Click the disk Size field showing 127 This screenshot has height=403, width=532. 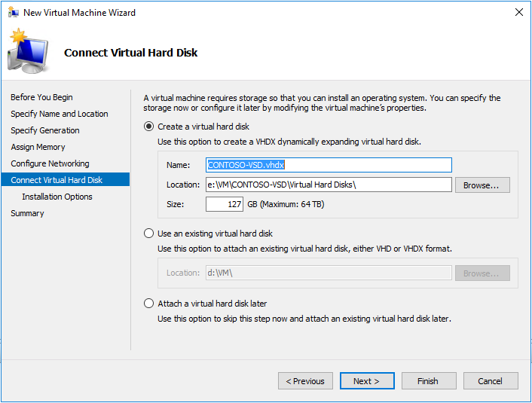click(224, 204)
